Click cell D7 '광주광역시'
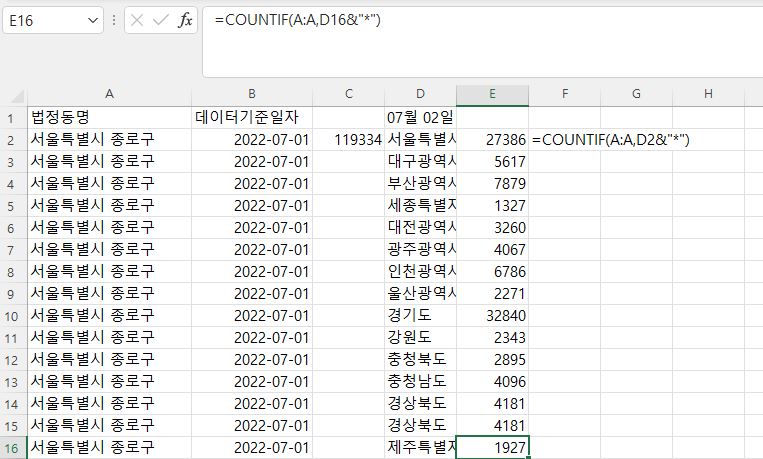 [x=420, y=249]
